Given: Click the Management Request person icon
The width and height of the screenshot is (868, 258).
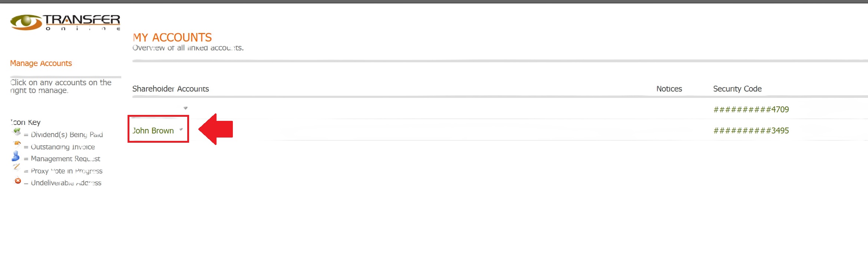Looking at the screenshot, I should pos(16,156).
